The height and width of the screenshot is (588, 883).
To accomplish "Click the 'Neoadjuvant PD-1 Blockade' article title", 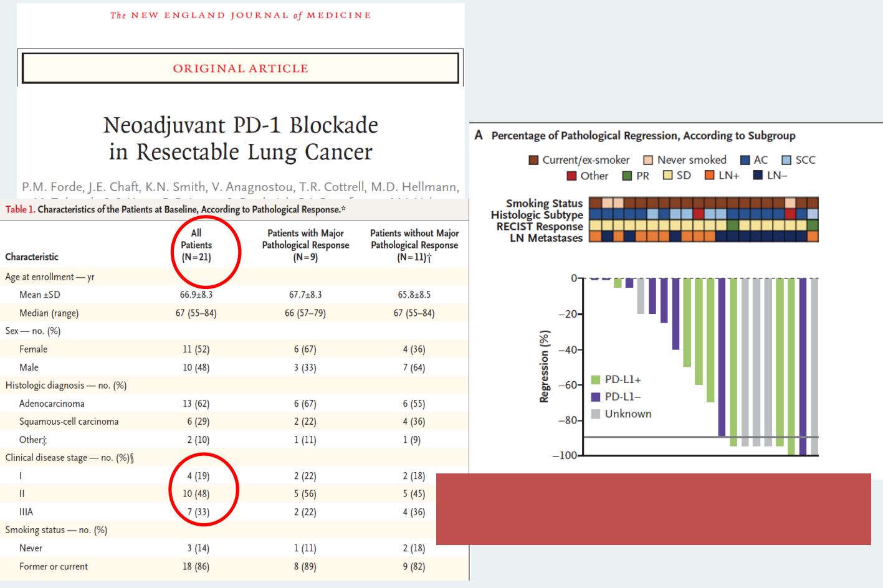I will [x=241, y=138].
